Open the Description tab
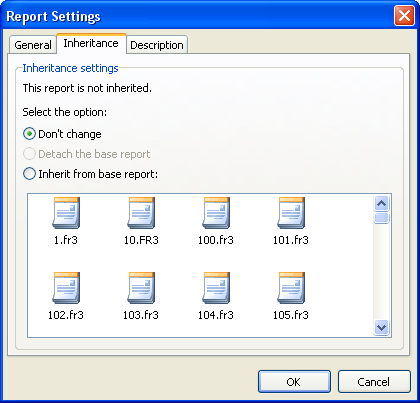420x403 pixels. (157, 45)
